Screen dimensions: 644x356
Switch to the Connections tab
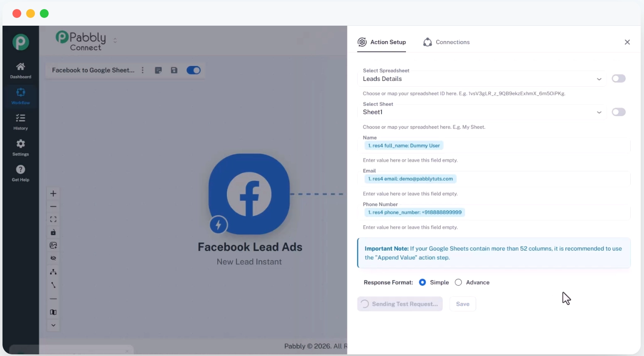click(x=446, y=42)
